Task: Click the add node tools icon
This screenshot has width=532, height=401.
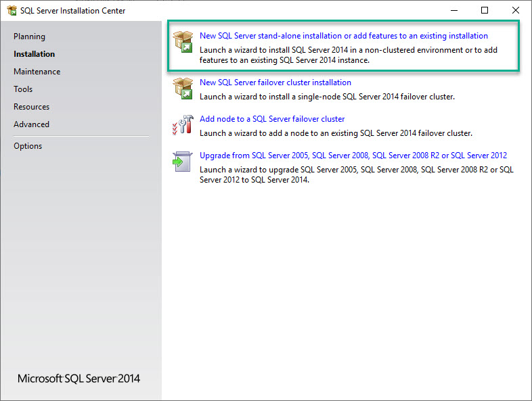Action: point(183,124)
